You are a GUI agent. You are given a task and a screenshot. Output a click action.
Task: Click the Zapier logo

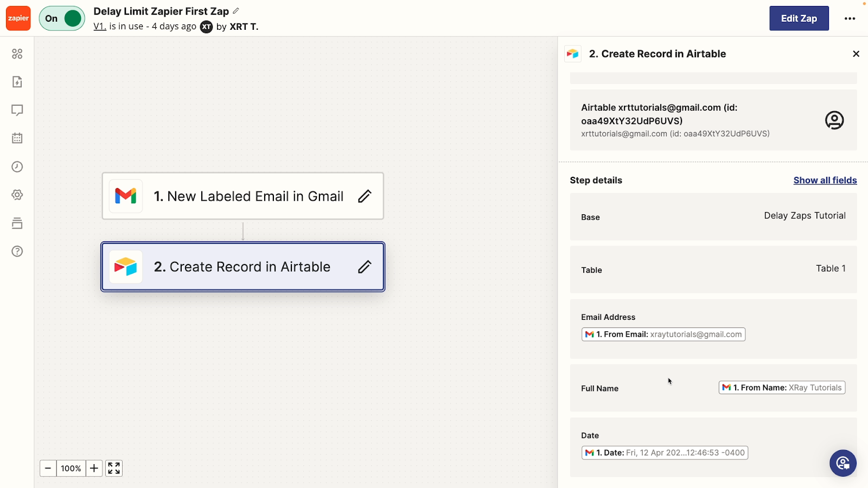tap(18, 18)
